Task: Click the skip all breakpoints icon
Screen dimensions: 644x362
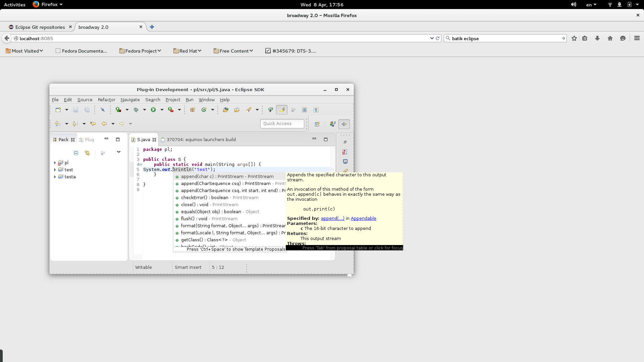Action: [x=103, y=110]
